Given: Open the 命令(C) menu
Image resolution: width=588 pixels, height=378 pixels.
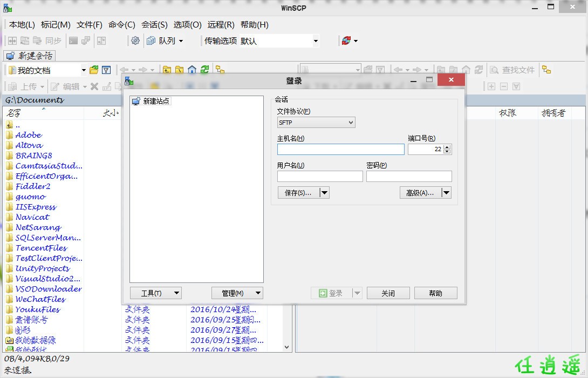Looking at the screenshot, I should coord(121,25).
